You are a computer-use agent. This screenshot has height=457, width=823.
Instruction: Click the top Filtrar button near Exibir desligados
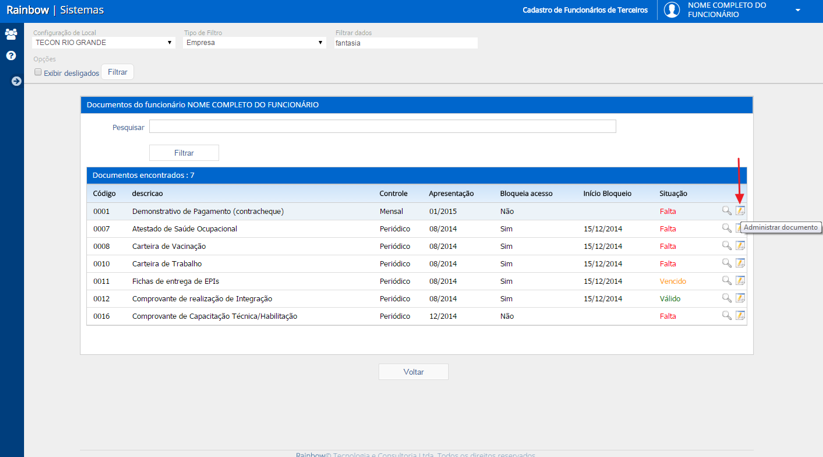point(118,72)
